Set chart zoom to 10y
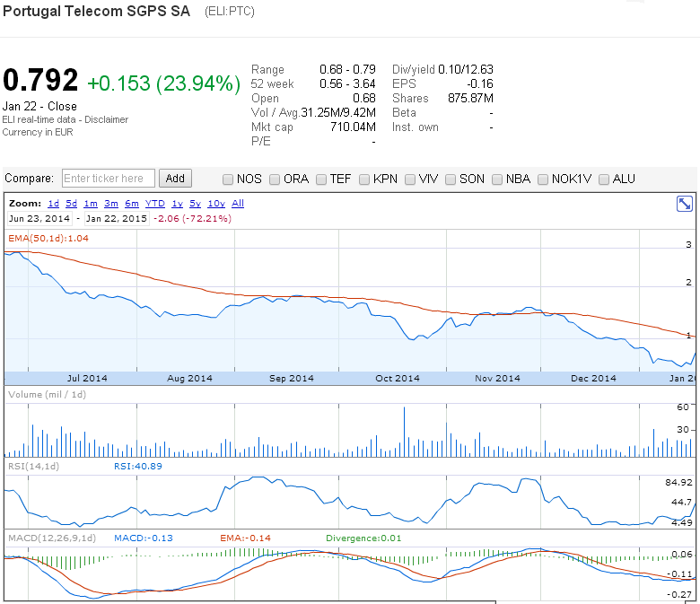700x604 pixels. coord(216,204)
